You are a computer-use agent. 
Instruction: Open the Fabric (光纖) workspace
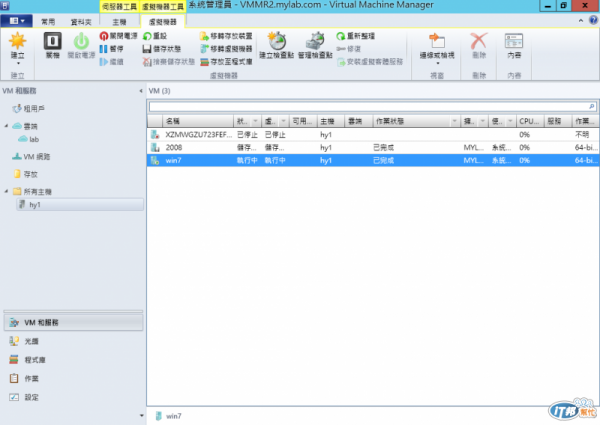(x=73, y=341)
